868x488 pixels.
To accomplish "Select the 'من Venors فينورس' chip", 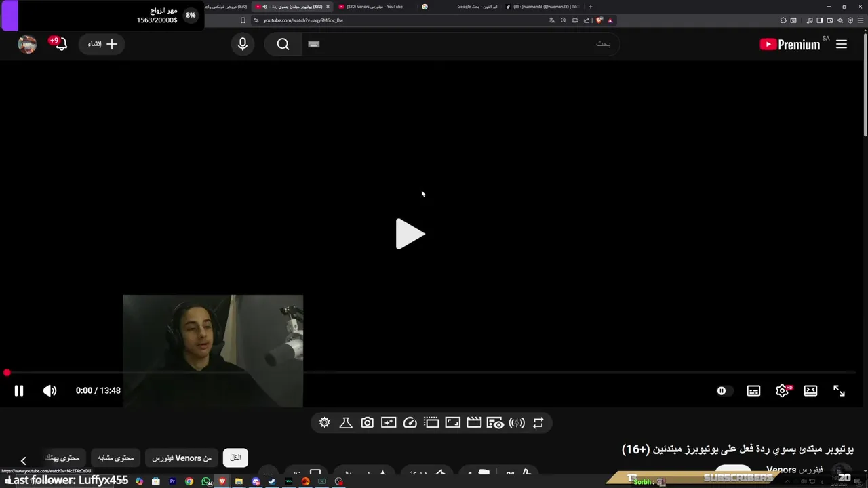I will point(182,457).
